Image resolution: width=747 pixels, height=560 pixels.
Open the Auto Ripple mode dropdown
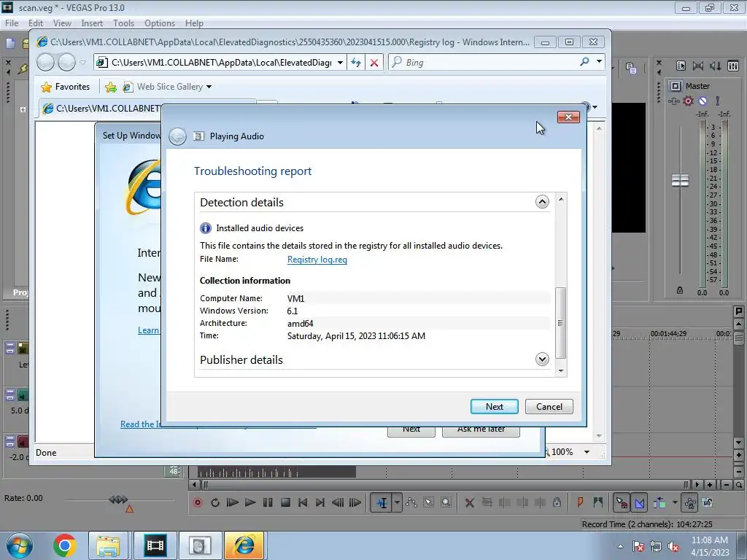pos(675,502)
